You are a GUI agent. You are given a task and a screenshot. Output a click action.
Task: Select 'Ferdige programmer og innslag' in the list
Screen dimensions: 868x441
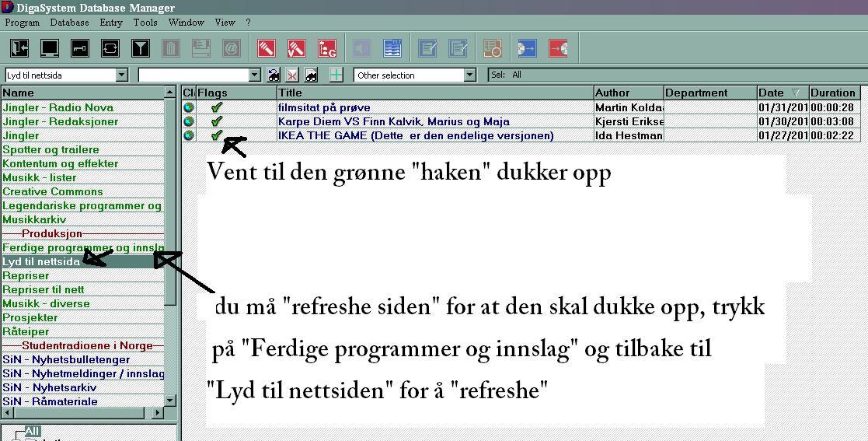coord(83,247)
